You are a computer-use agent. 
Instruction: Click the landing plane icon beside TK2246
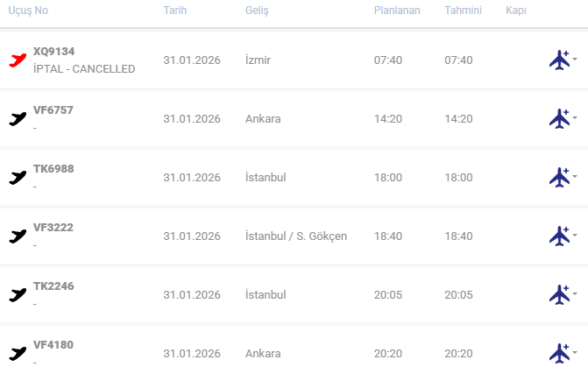point(18,295)
